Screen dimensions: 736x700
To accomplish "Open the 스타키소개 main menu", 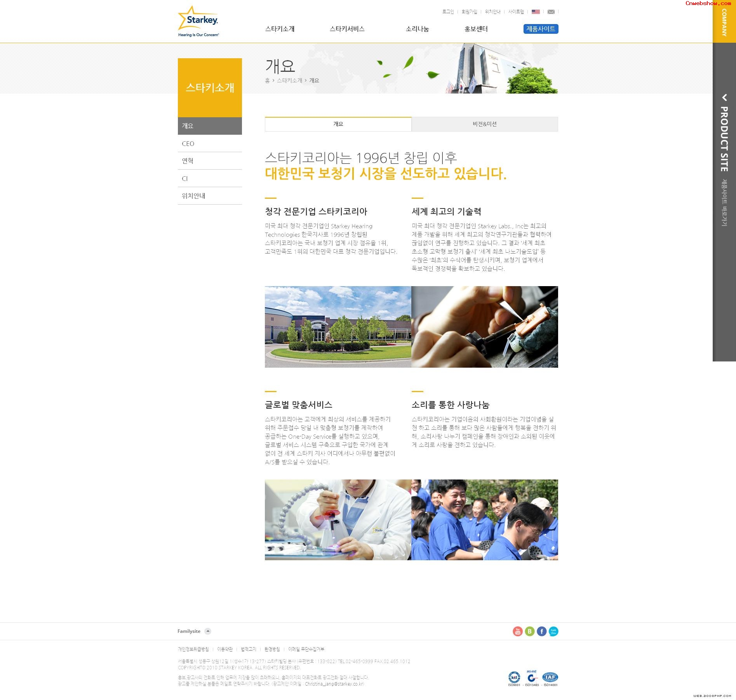I will (280, 29).
